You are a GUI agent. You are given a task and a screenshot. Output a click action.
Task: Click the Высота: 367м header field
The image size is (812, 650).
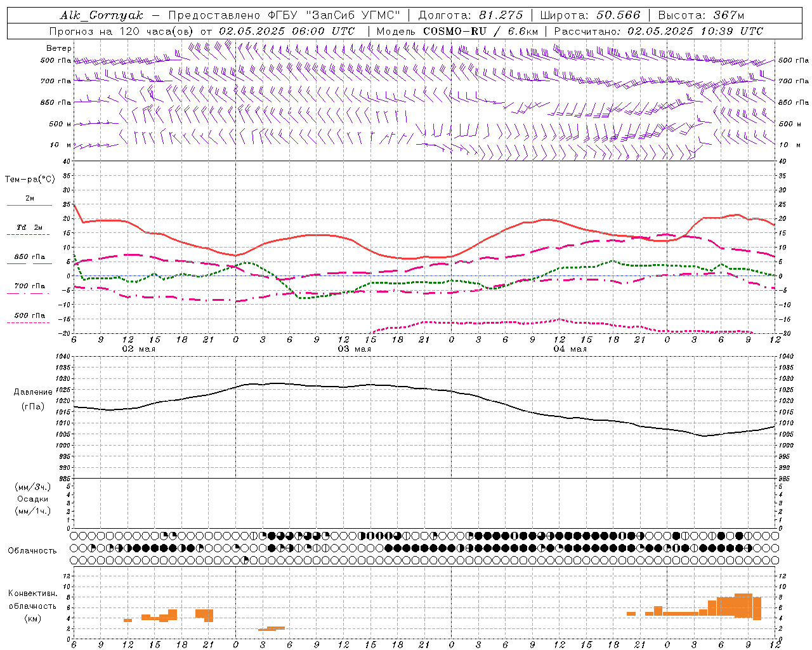click(700, 15)
